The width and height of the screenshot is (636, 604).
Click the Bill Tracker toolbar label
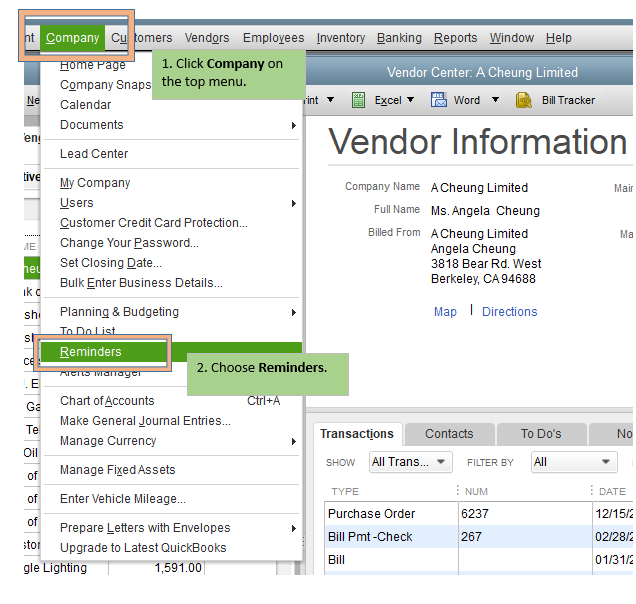tap(568, 100)
